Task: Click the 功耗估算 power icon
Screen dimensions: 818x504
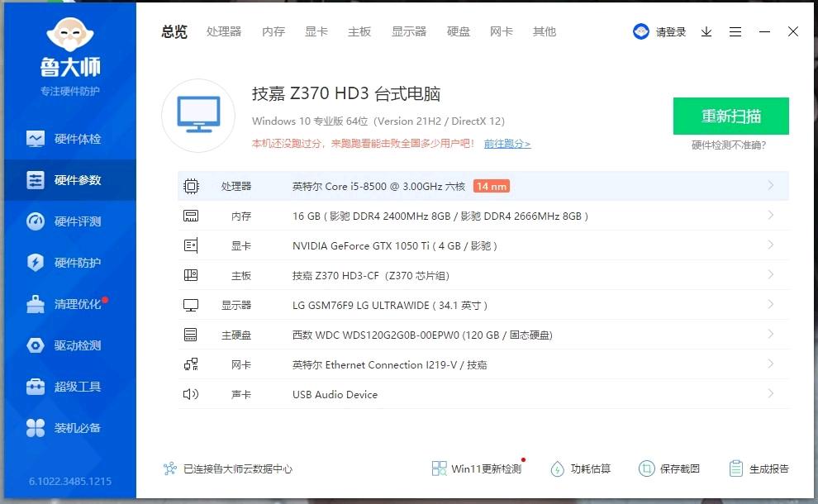Action: (557, 468)
